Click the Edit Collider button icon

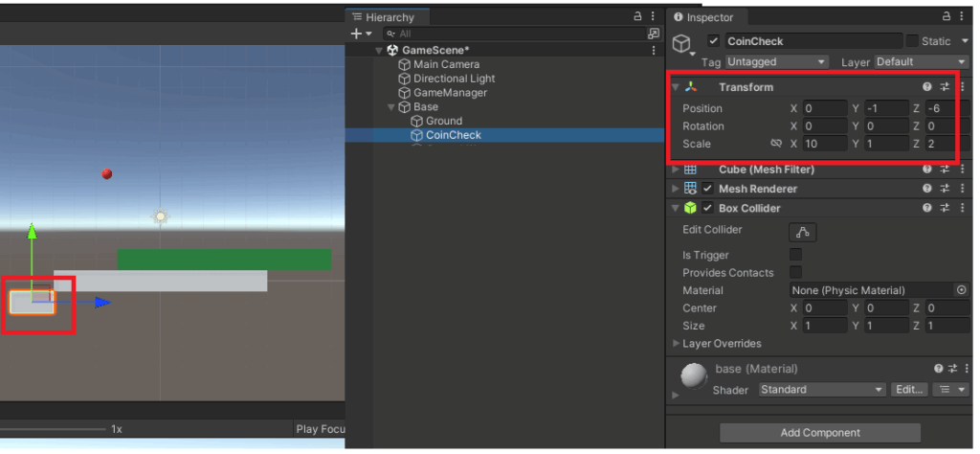coord(802,232)
